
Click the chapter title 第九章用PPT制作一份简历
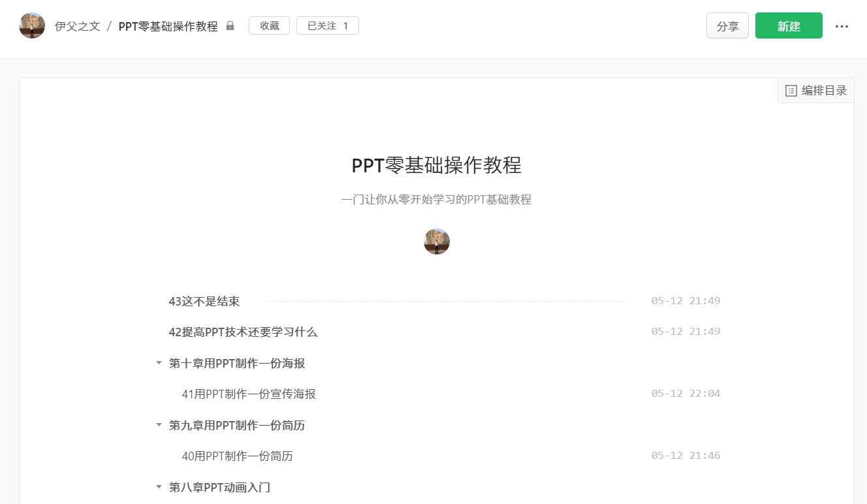click(237, 425)
